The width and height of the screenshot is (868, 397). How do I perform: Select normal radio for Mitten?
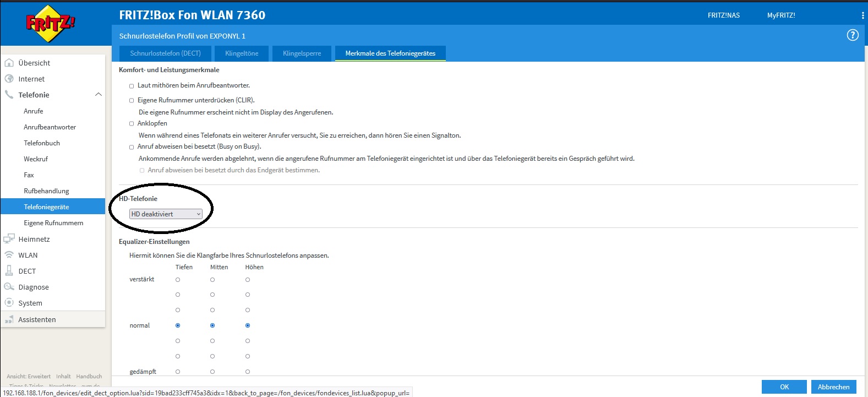pos(212,325)
